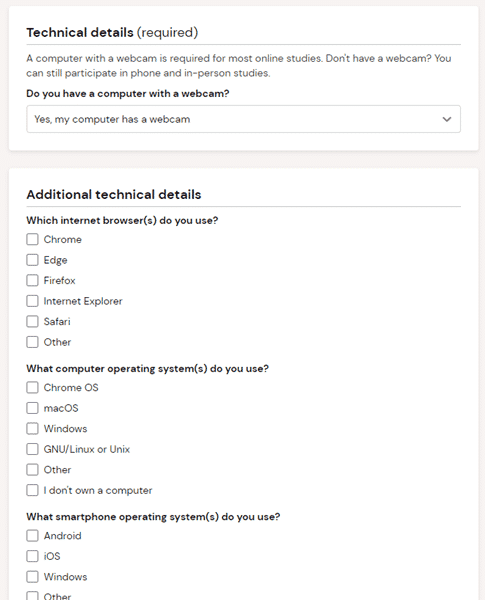Select Android smartphone checkbox
The height and width of the screenshot is (600, 485).
click(x=33, y=536)
